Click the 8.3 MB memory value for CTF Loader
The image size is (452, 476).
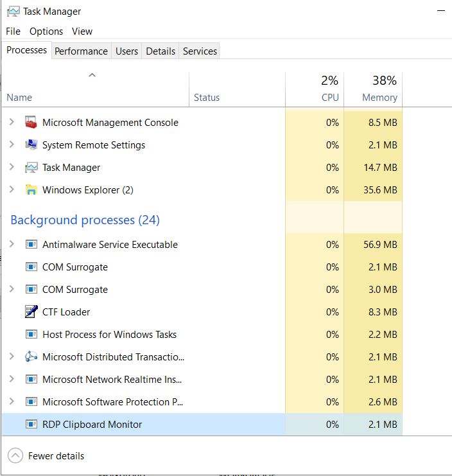(383, 312)
